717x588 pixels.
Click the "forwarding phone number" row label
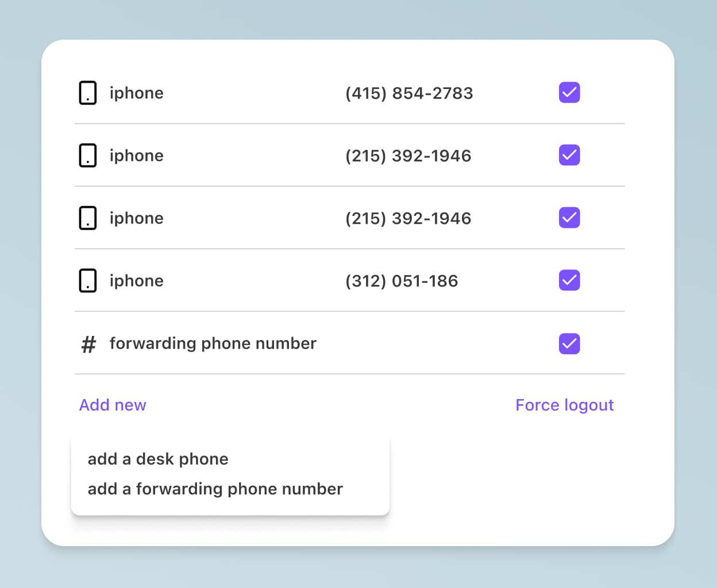pyautogui.click(x=213, y=343)
